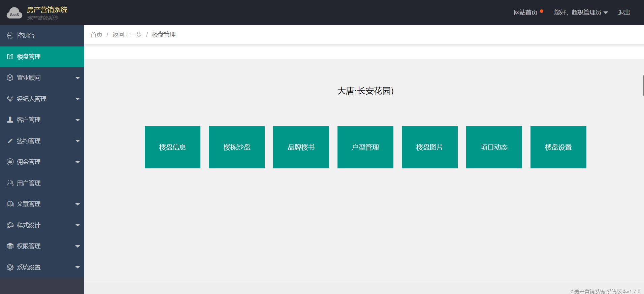The height and width of the screenshot is (294, 644).
Task: Expand the 签约管理 dropdown arrow
Action: 77,141
